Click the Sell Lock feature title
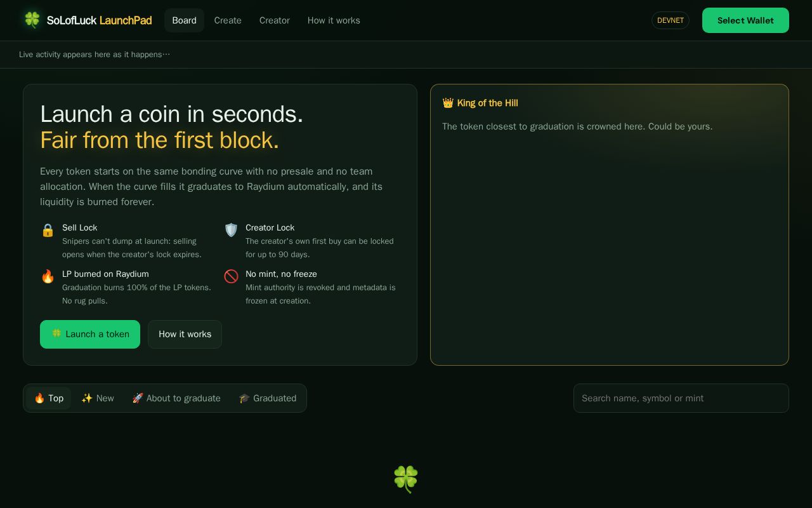 80,227
